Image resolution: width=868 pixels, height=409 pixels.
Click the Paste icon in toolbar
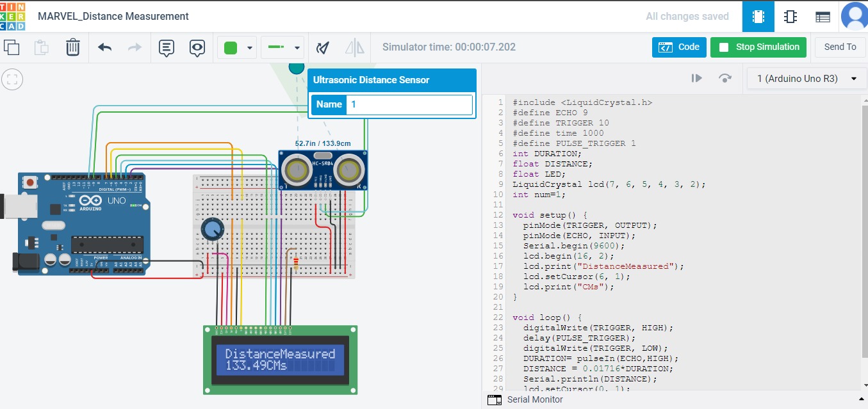click(x=42, y=47)
